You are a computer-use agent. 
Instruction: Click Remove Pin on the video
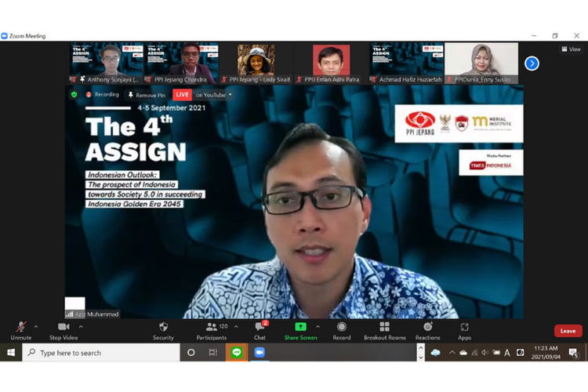[x=147, y=95]
